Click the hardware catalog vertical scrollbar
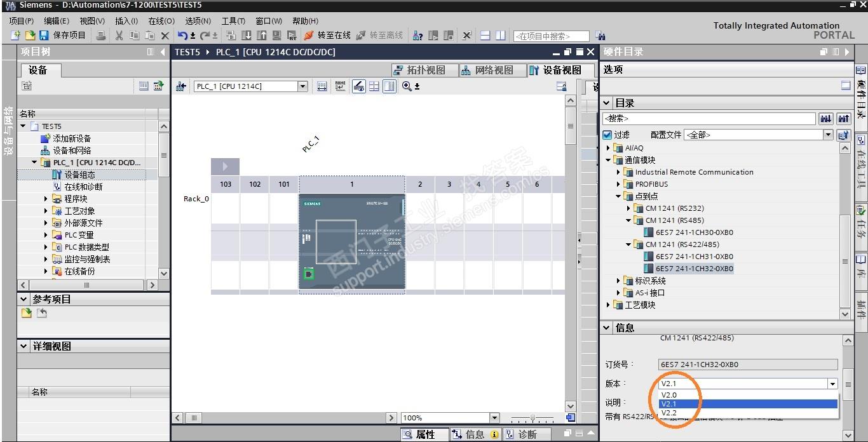 845,261
